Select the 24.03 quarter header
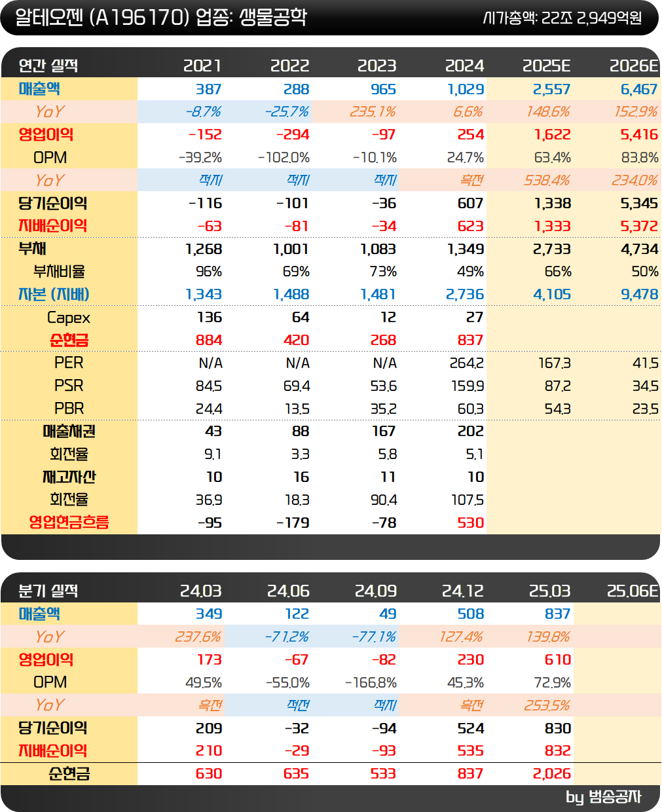Viewport: 662px width, 812px height. pyautogui.click(x=201, y=591)
